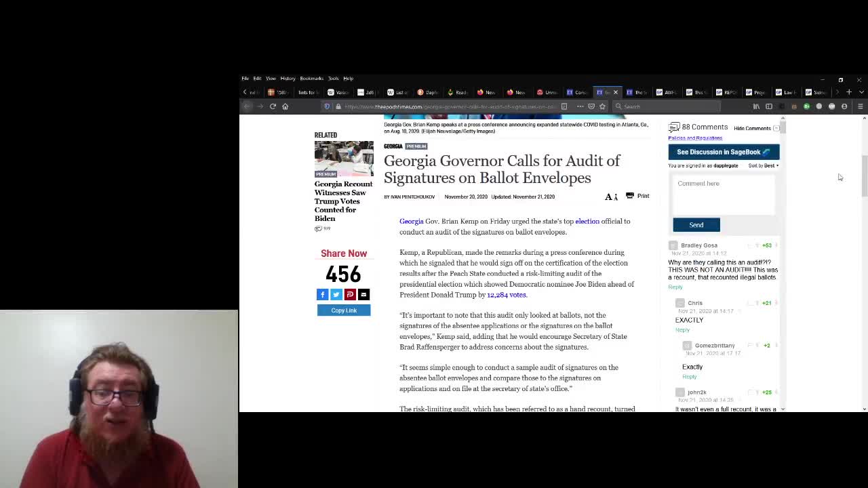This screenshot has width=868, height=488.
Task: Click inside the Comment here text box
Action: (x=723, y=194)
